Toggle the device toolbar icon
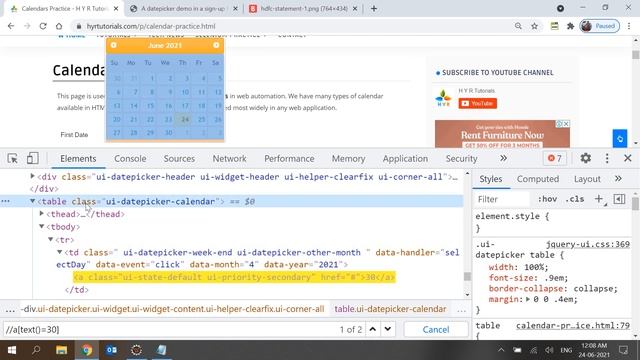640x360 pixels. pos(32,158)
